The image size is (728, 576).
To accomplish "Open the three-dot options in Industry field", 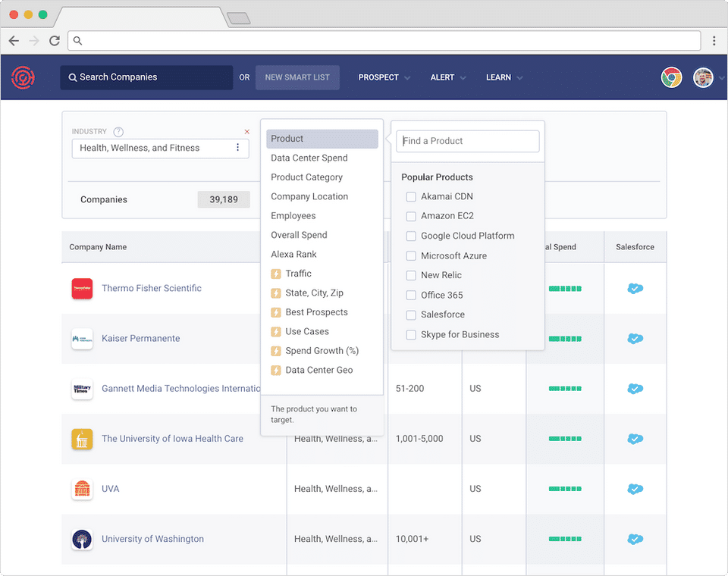I will click(x=237, y=148).
